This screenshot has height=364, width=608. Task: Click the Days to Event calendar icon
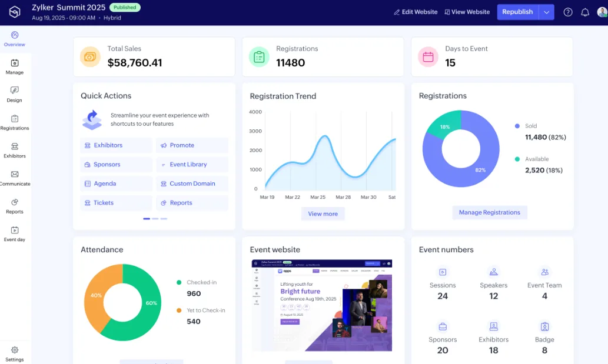[428, 56]
